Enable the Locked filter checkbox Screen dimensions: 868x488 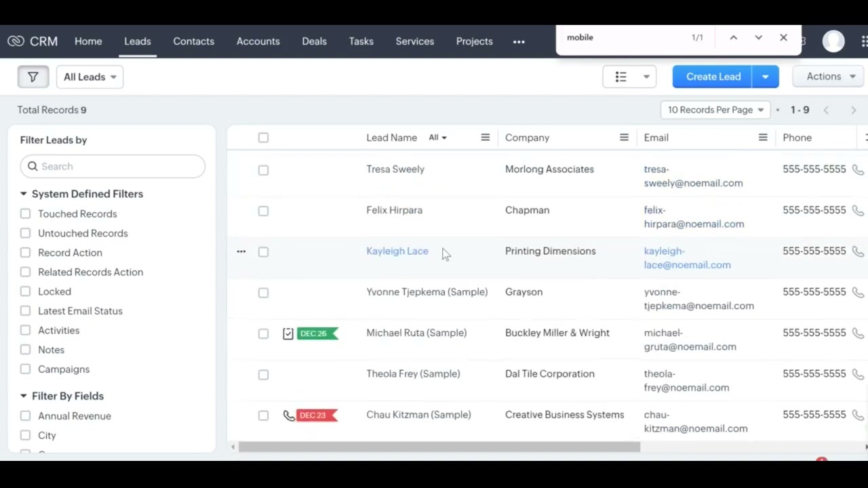point(25,291)
